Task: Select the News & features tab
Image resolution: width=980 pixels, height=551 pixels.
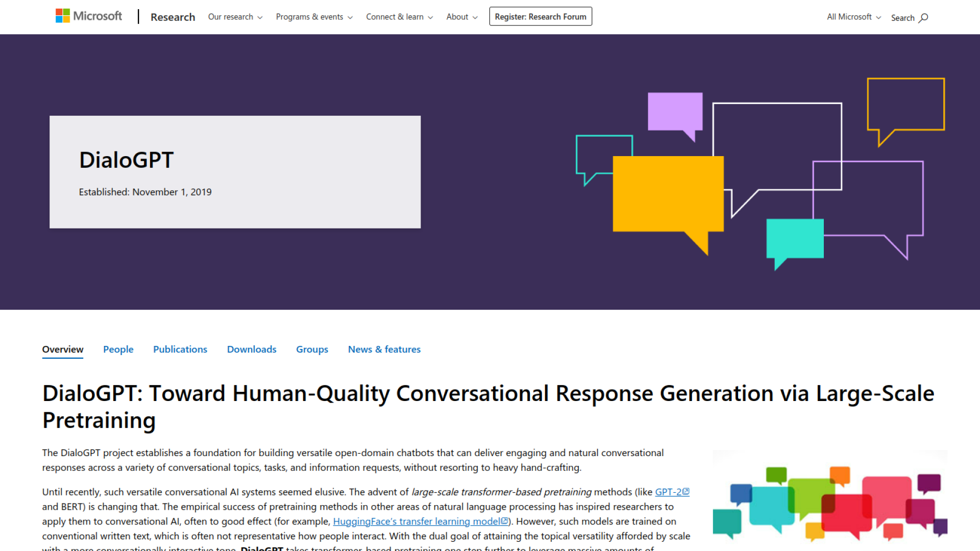Action: pos(384,349)
